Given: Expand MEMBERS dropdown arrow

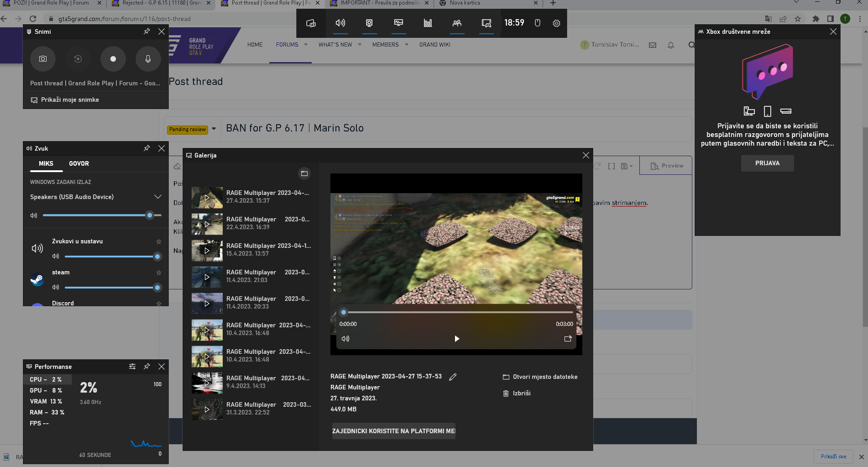Looking at the screenshot, I should tap(406, 45).
